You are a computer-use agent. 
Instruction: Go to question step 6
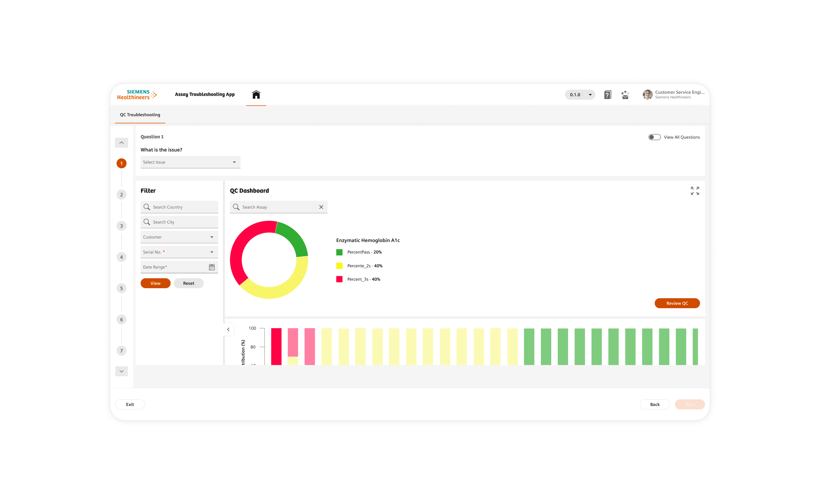click(x=121, y=320)
